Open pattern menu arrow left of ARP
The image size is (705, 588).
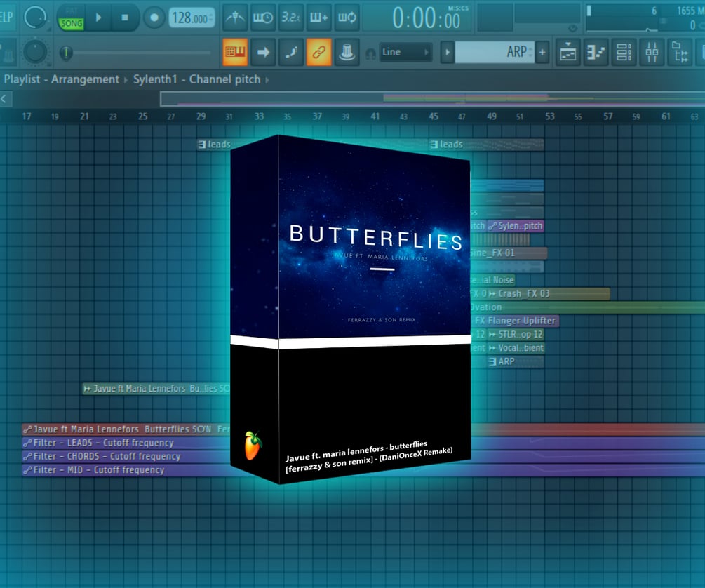447,52
